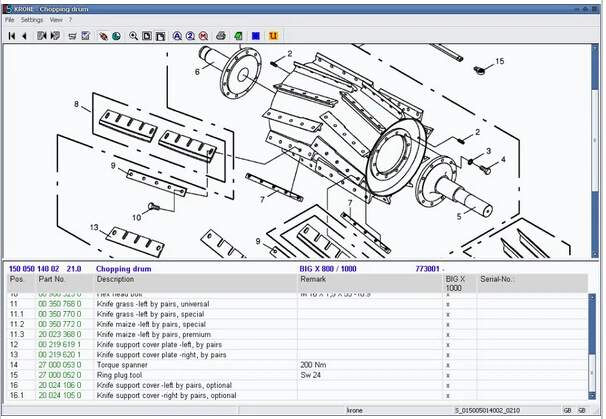Open part number 27 000 053 0 link

click(60, 365)
